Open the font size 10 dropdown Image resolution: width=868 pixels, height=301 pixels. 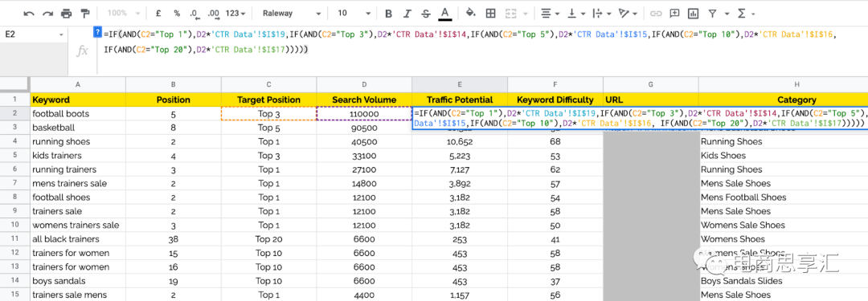pyautogui.click(x=354, y=14)
